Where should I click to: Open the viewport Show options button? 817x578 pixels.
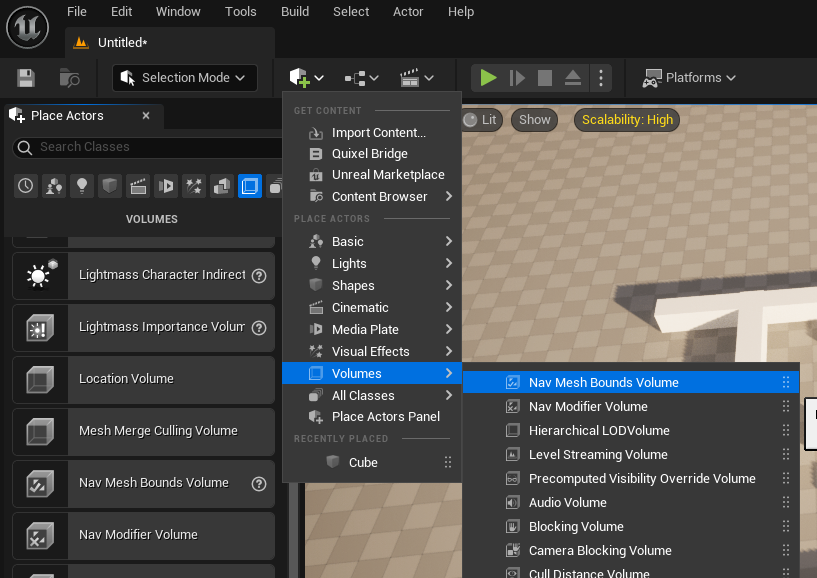click(x=535, y=120)
